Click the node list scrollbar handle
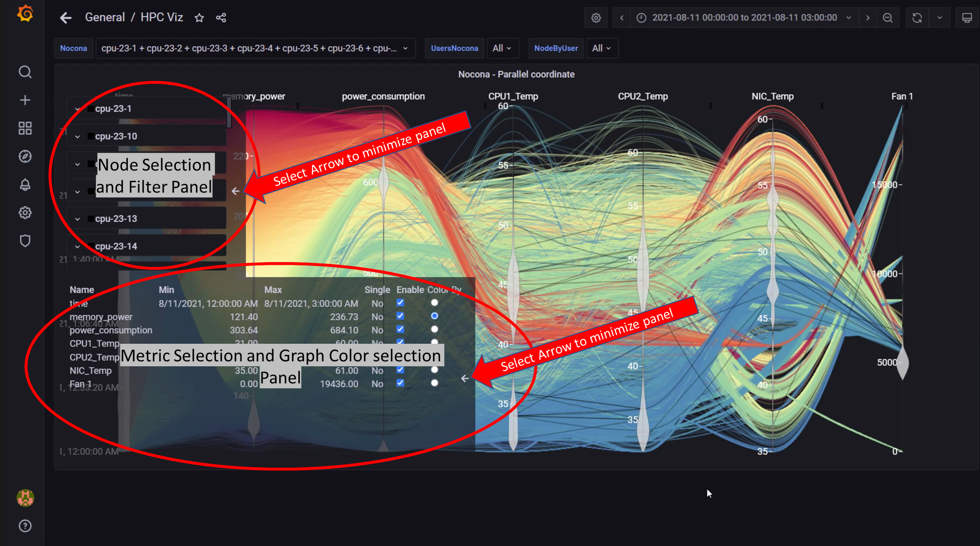Screen dimensions: 980x546 [x=229, y=112]
